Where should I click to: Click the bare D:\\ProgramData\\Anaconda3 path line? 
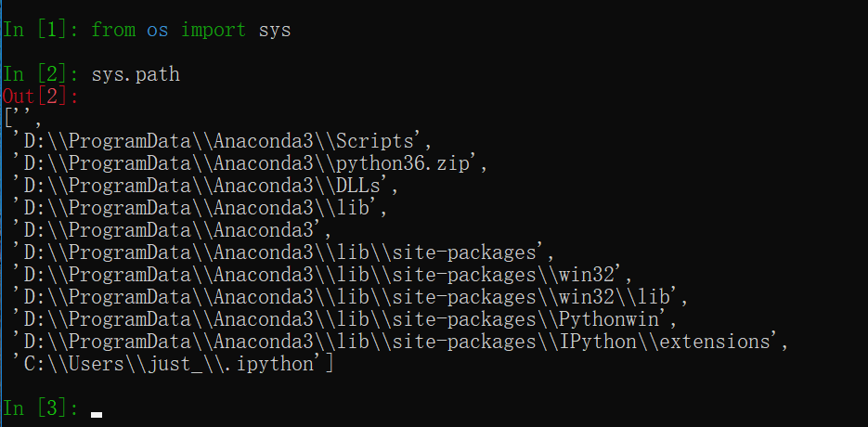[172, 230]
